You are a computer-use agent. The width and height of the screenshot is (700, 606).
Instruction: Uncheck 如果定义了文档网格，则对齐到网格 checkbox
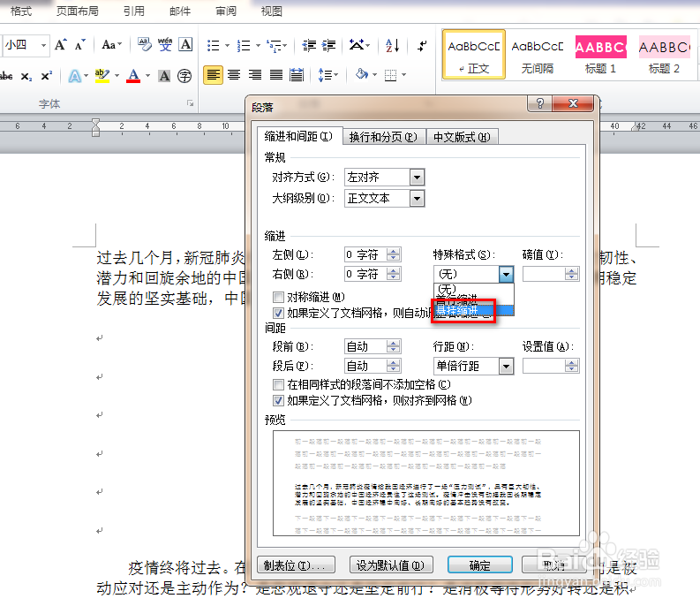(278, 400)
